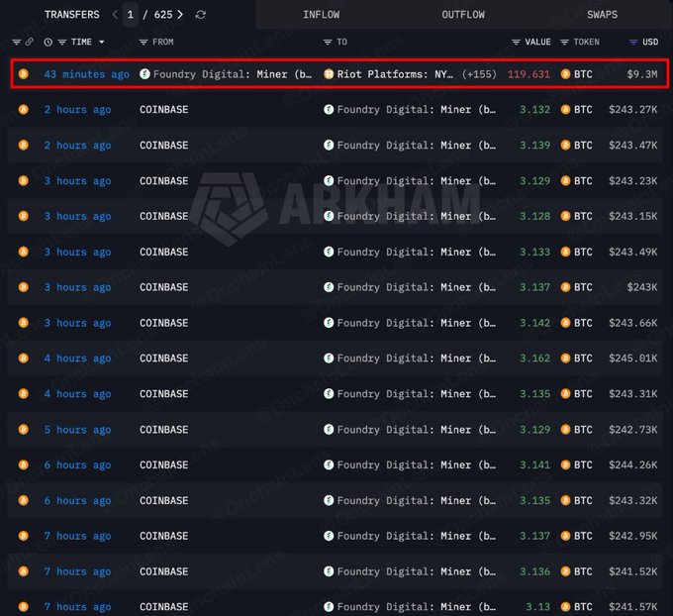673x616 pixels.
Task: Click COINBASE sender in $243.32K row
Action: point(164,500)
